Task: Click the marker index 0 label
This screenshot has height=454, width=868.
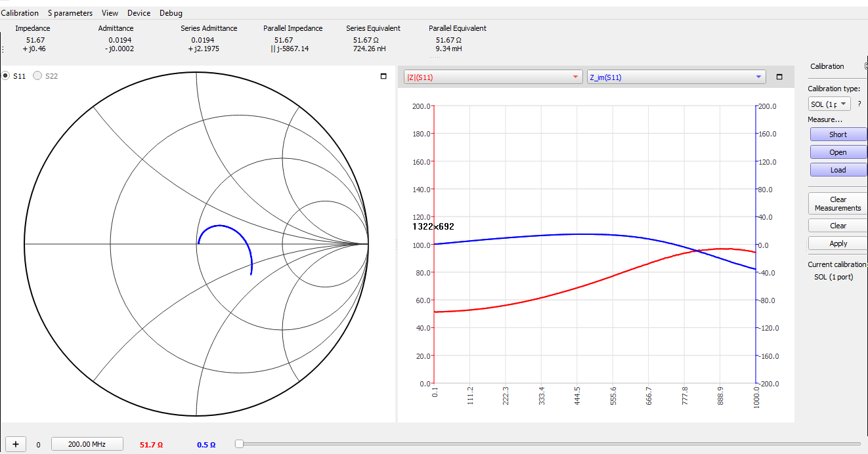Action: click(x=38, y=445)
